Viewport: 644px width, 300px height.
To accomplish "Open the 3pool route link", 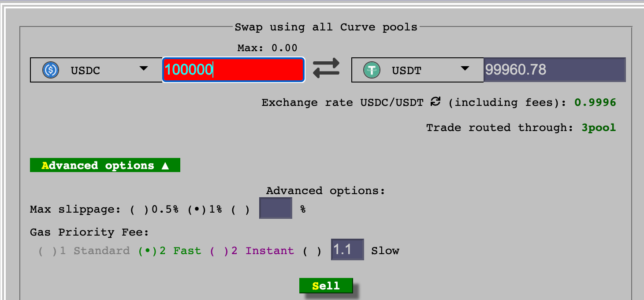I will 598,128.
